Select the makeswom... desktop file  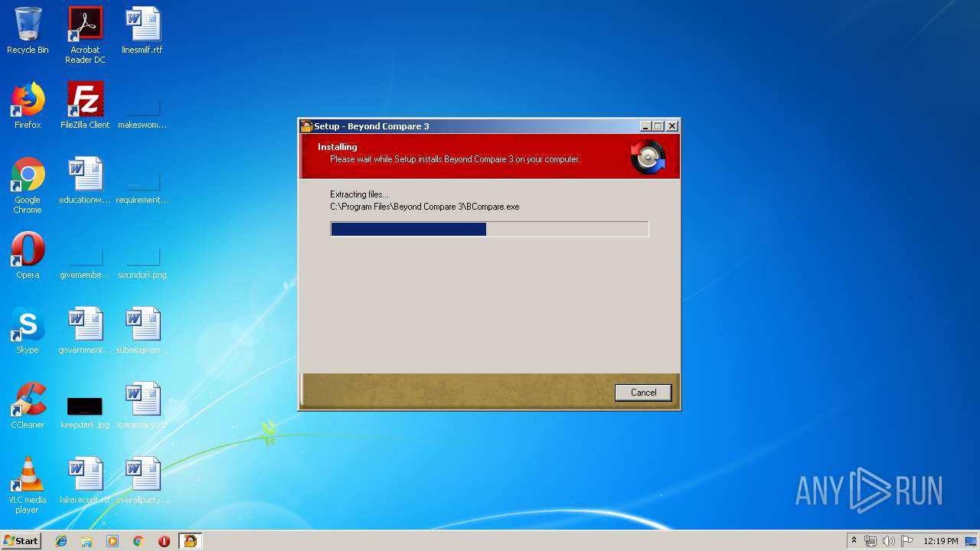142,111
